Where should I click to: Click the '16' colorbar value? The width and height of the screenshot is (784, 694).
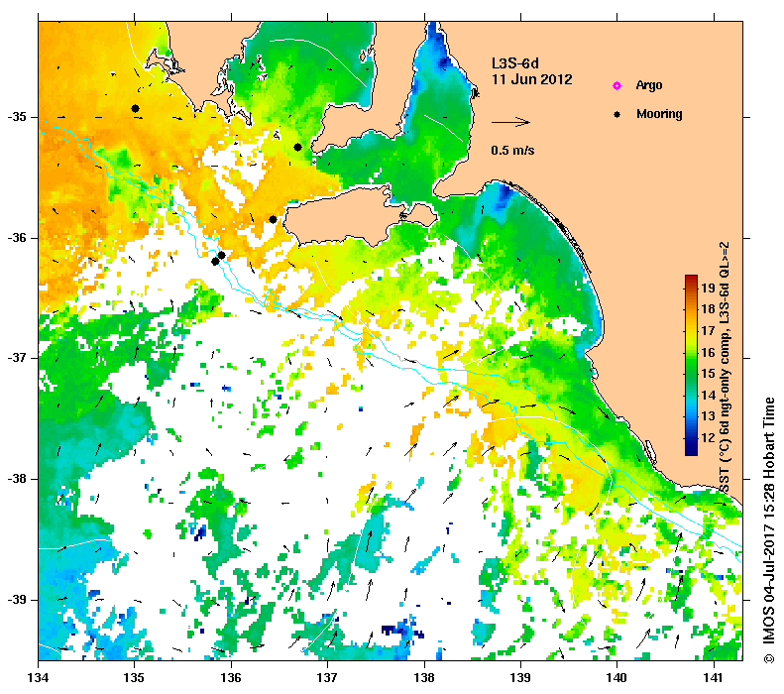point(708,352)
